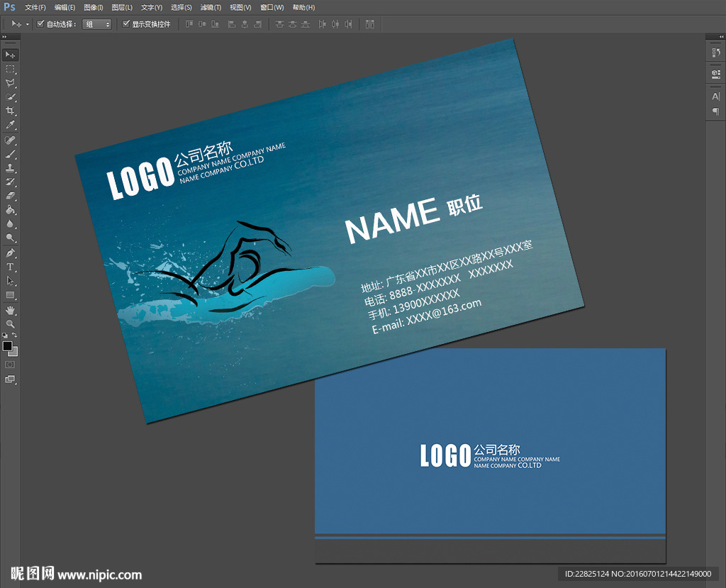Viewport: 726px width, 588px height.
Task: Open the History panel icon
Action: tap(715, 52)
